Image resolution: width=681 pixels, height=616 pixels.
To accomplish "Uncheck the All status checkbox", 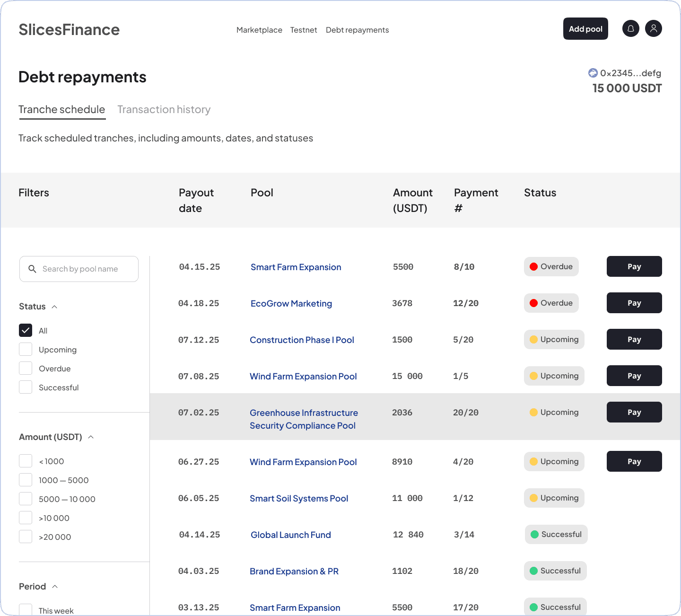I will 26,330.
